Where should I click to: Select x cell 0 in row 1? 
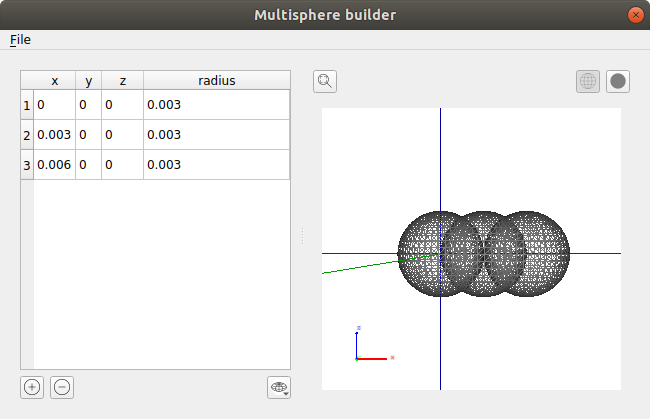(x=54, y=105)
